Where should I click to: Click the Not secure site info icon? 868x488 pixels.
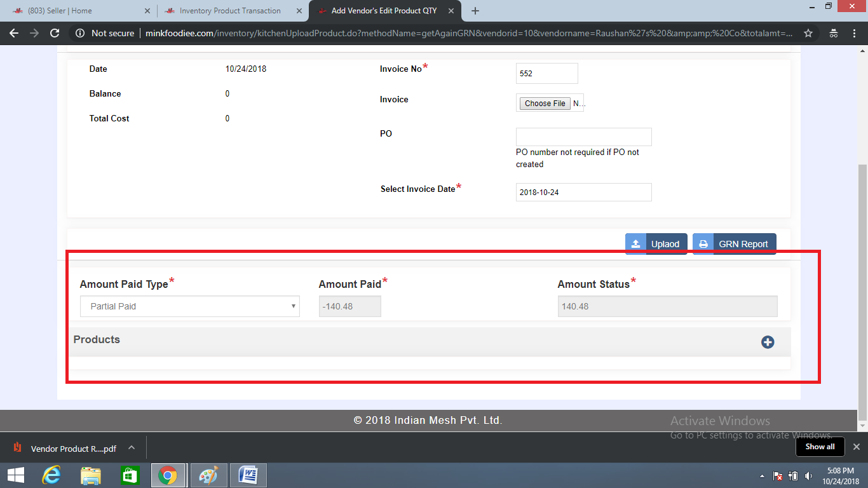[x=80, y=33]
